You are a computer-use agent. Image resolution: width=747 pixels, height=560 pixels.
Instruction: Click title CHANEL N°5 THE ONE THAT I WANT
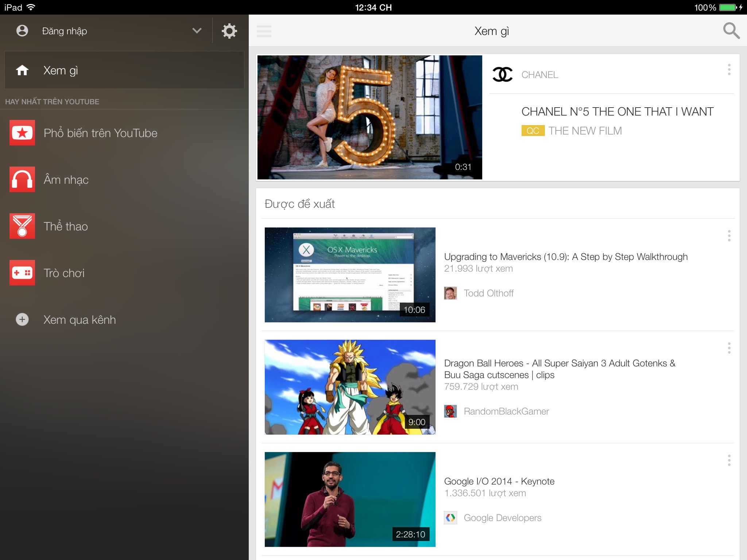coord(618,112)
